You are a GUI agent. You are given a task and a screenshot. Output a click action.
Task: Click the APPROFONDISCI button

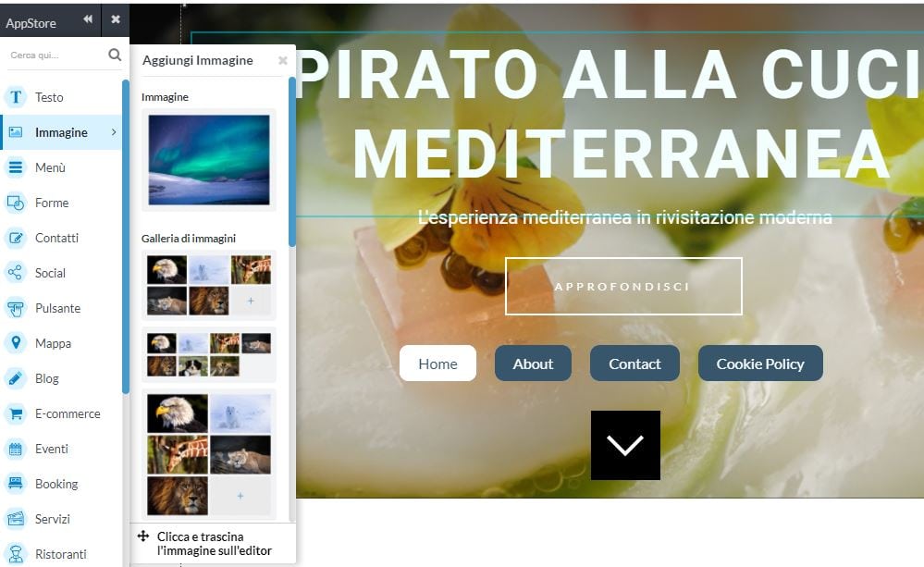[623, 287]
